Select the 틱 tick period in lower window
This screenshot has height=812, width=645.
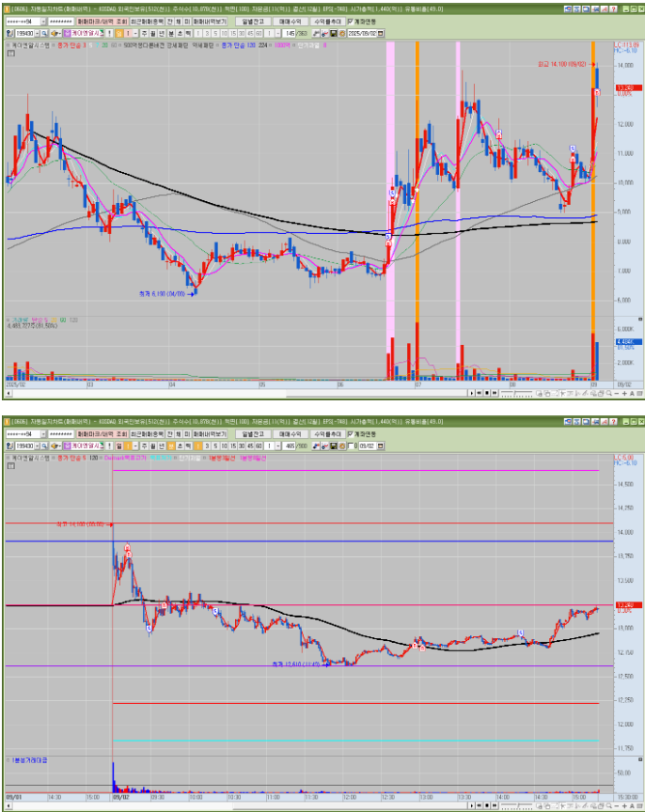189,445
